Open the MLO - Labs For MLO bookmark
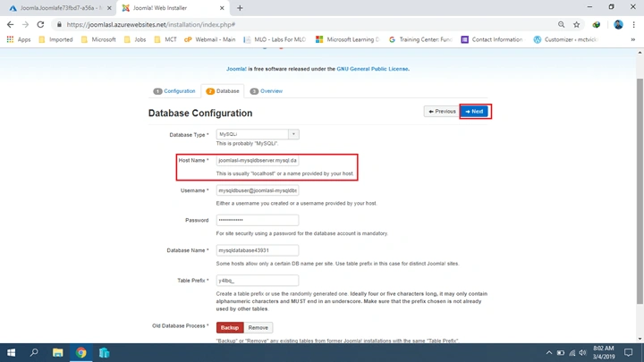 [x=275, y=39]
